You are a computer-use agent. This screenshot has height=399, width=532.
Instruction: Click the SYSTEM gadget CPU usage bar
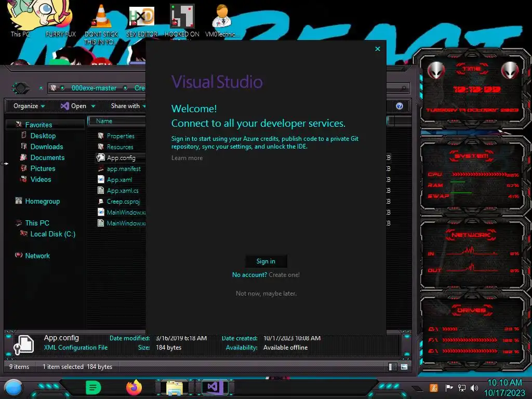pyautogui.click(x=479, y=175)
